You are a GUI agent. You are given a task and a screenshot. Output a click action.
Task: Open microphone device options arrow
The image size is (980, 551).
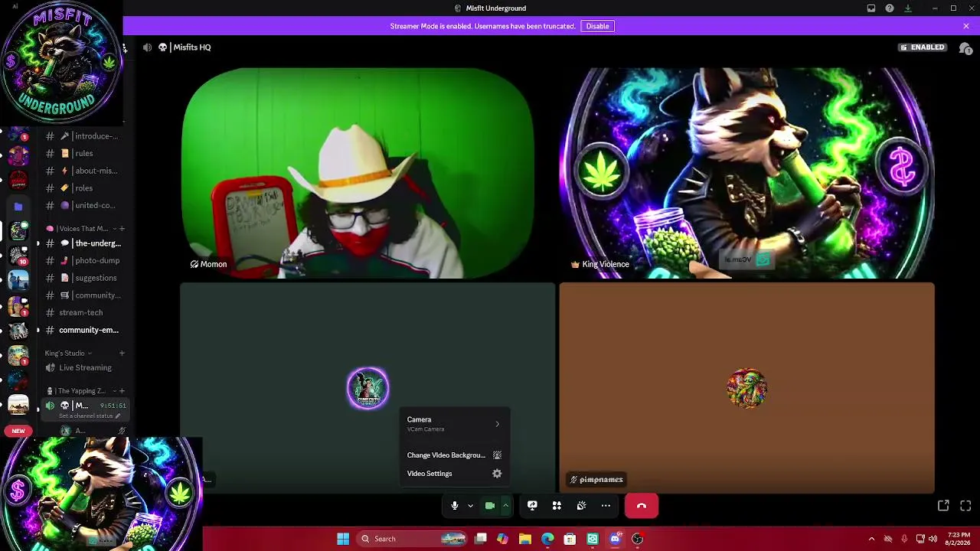(470, 506)
